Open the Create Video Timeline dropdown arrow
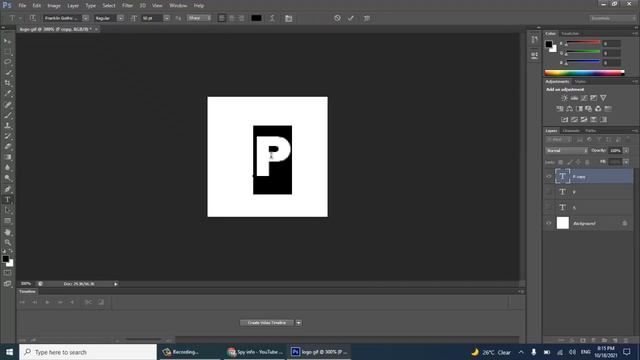Viewport: 640px width, 360px height. (299, 323)
